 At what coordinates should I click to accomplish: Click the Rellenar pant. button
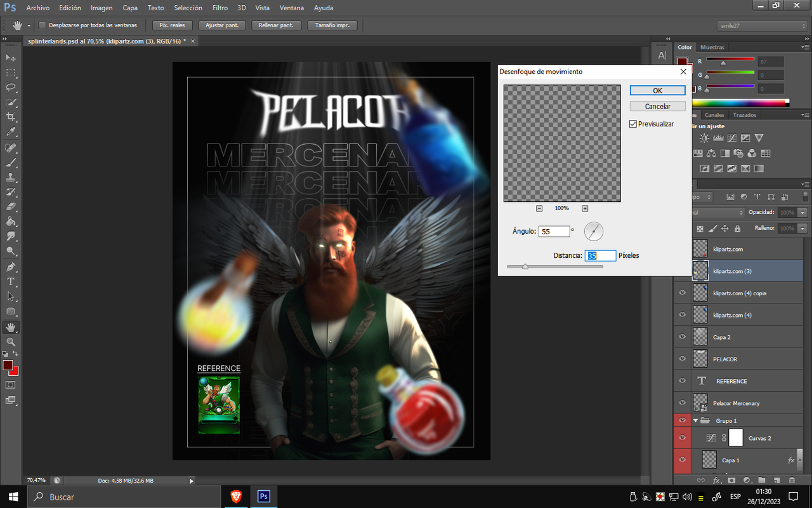(x=276, y=25)
